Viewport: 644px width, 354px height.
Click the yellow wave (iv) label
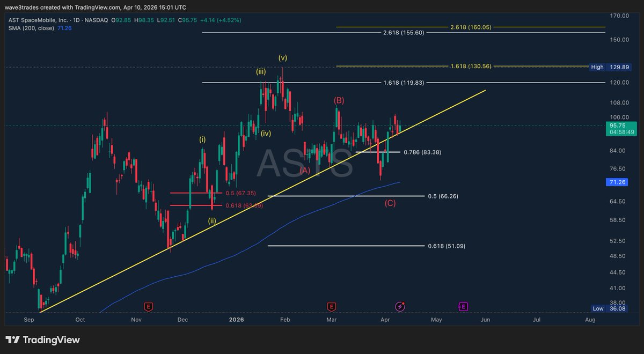266,134
